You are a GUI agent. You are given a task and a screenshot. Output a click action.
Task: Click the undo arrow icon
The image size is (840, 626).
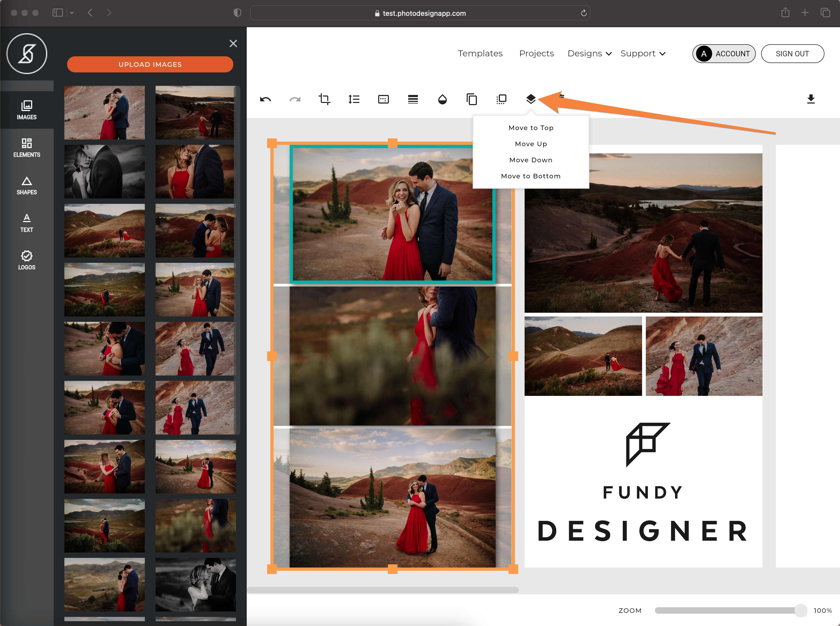[x=265, y=99]
